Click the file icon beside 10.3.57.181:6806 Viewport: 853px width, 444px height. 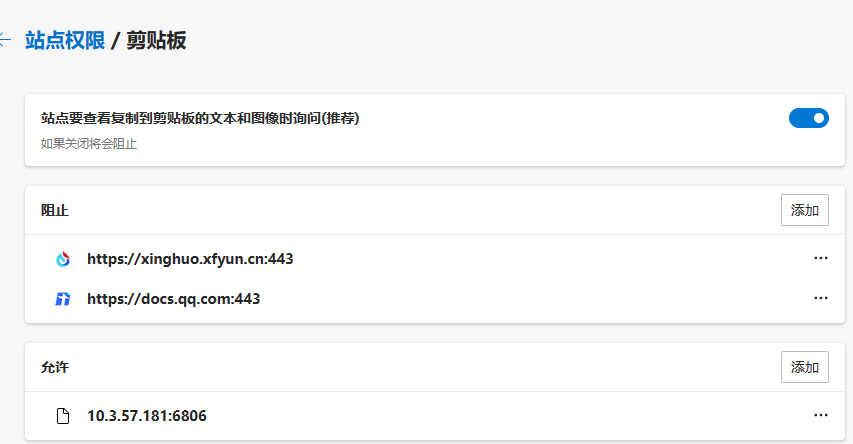coord(63,416)
